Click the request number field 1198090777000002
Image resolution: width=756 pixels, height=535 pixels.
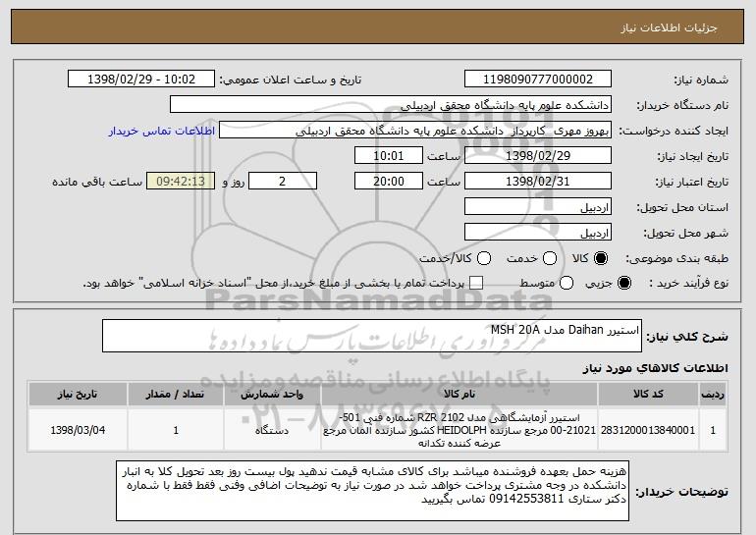click(538, 80)
